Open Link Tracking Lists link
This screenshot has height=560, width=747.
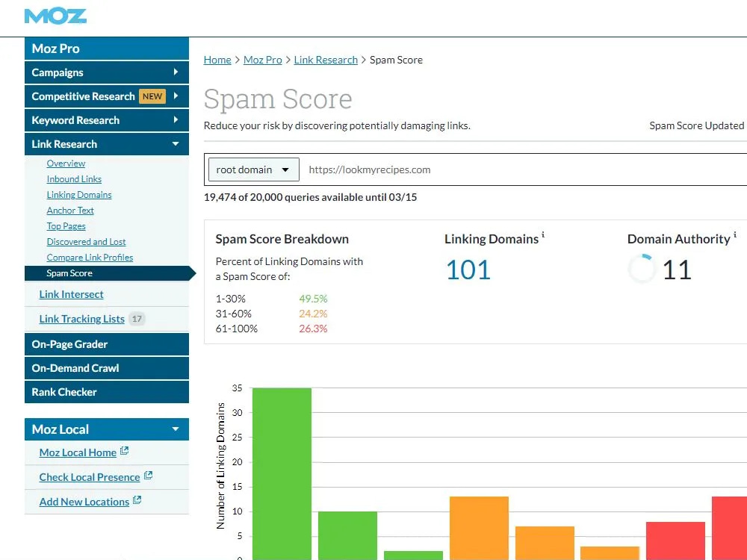[81, 319]
